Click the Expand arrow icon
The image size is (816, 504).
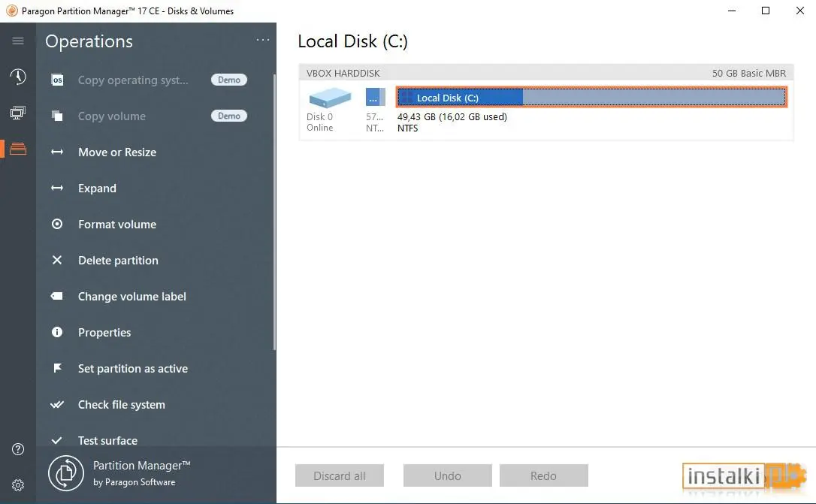57,188
